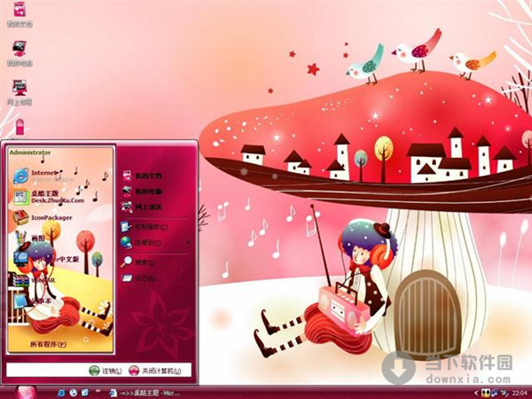Viewport: 532px width, 399px height.
Task: Click the network tray icon
Action: tap(495, 393)
